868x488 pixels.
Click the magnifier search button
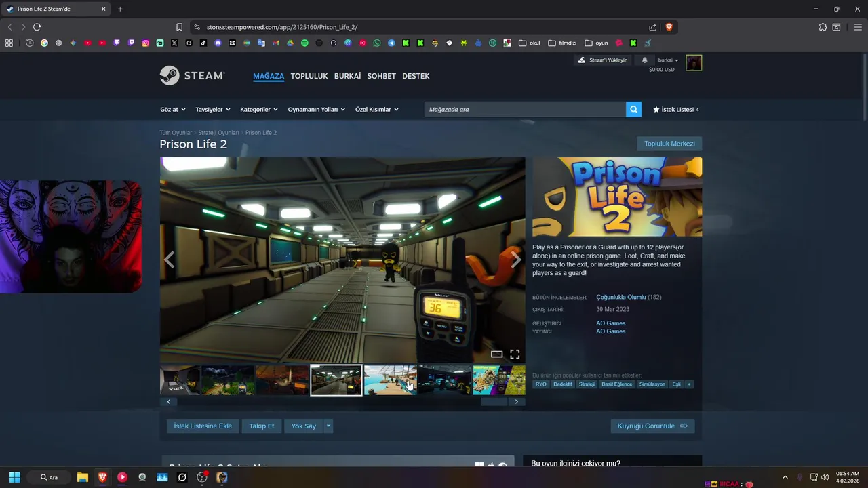(633, 109)
